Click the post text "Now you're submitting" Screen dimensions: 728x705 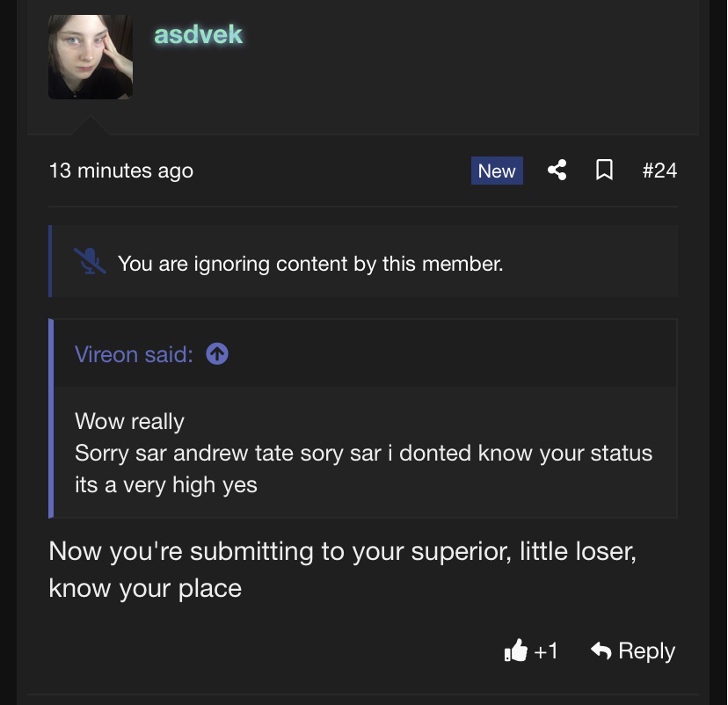click(342, 551)
